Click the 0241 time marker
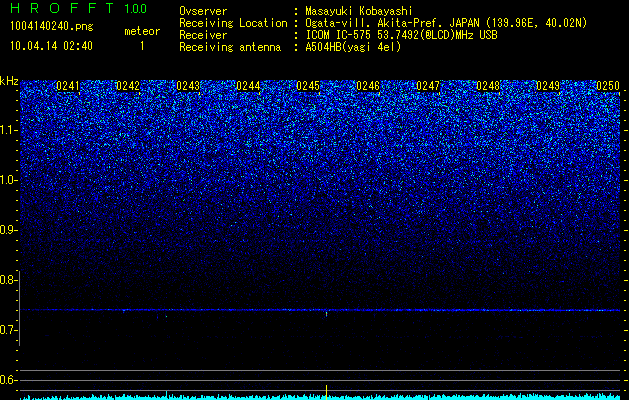 68,86
